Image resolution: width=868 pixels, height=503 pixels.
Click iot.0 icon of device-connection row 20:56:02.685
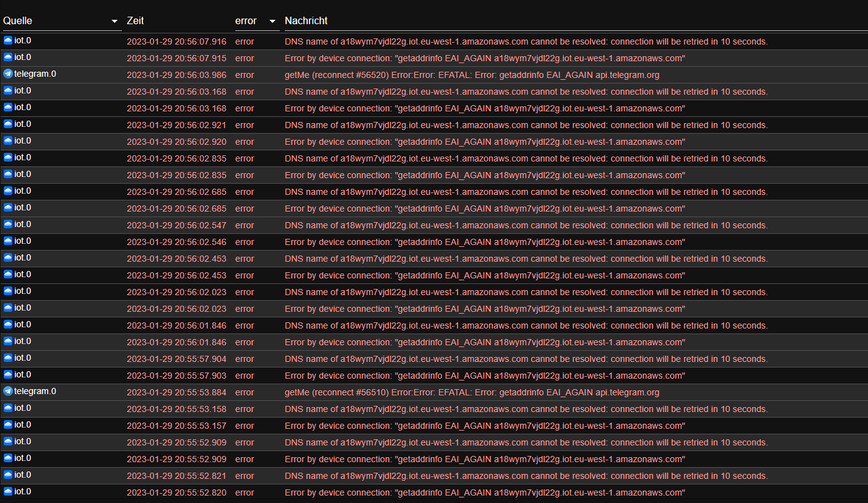8,207
